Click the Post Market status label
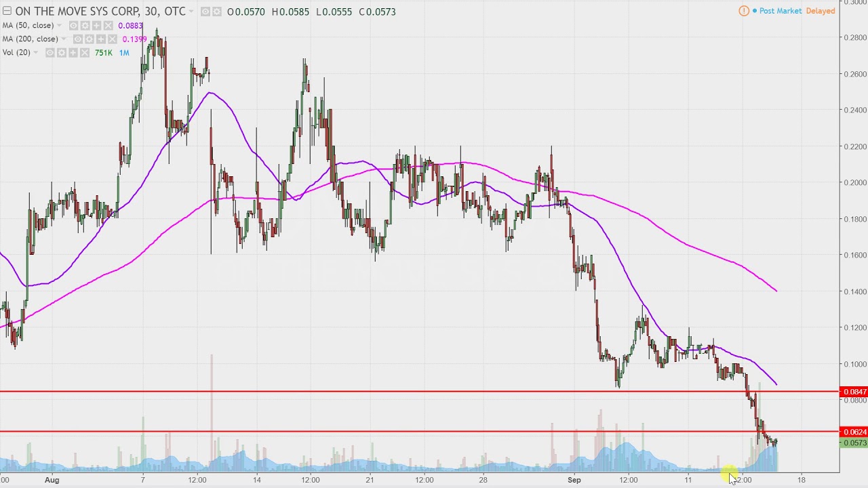Viewport: 868px width, 488px height. (x=780, y=11)
